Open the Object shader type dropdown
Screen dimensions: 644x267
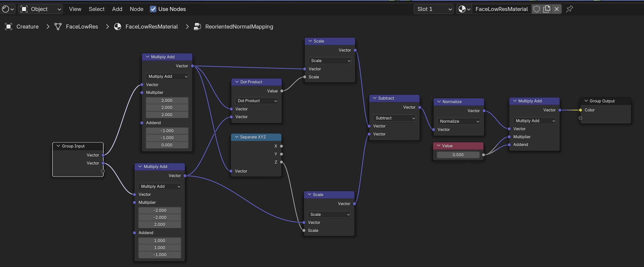(41, 9)
